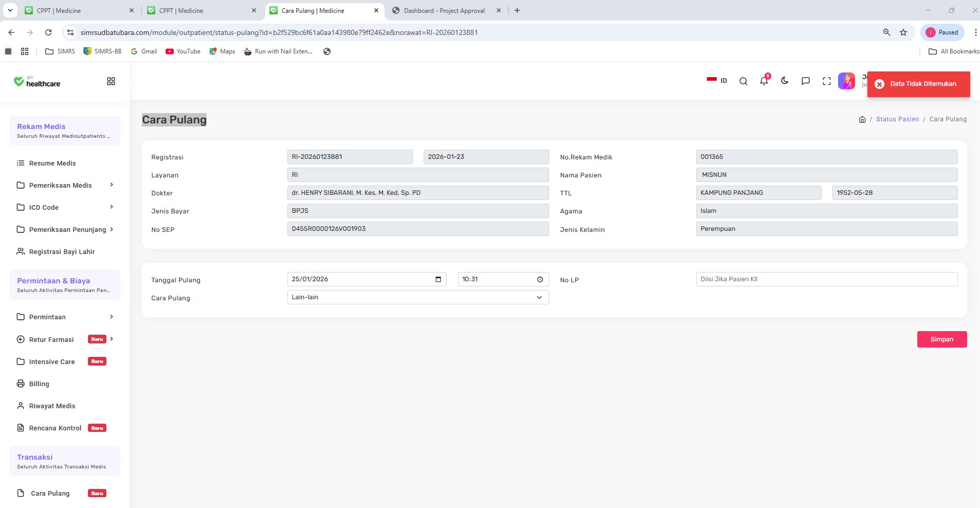Click the header search magnifier icon

[x=743, y=81]
